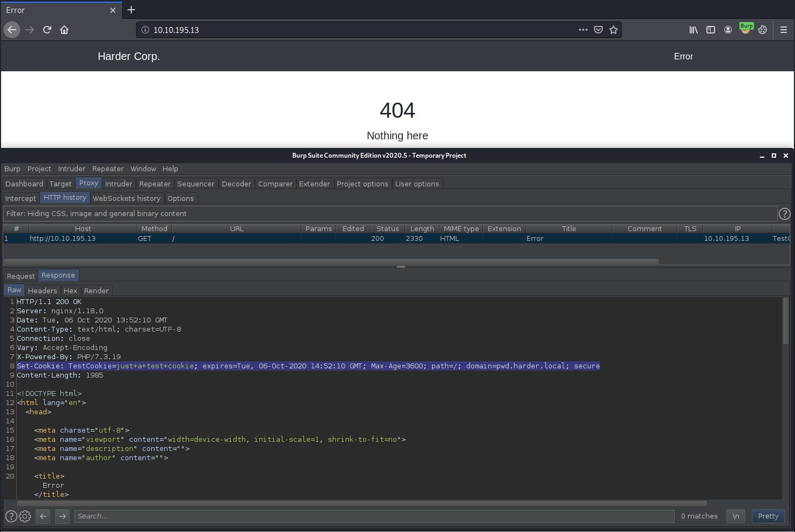Go to next search match arrow
795x532 pixels.
[62, 516]
